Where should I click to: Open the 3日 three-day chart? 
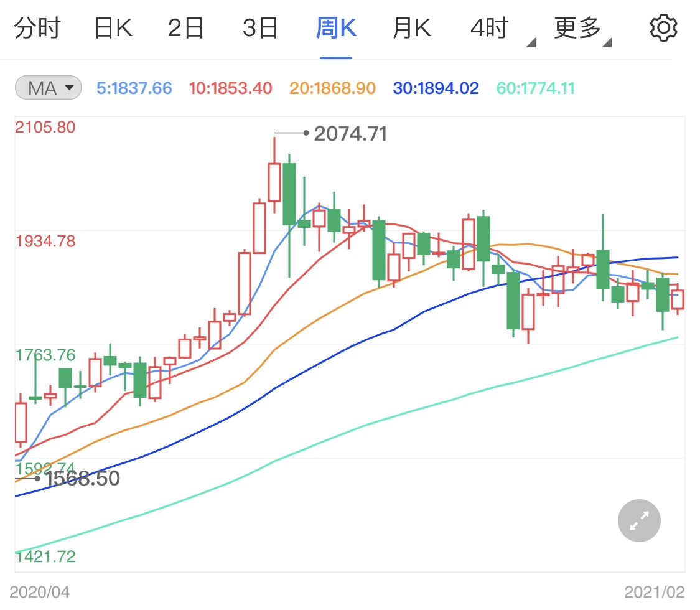[x=259, y=27]
